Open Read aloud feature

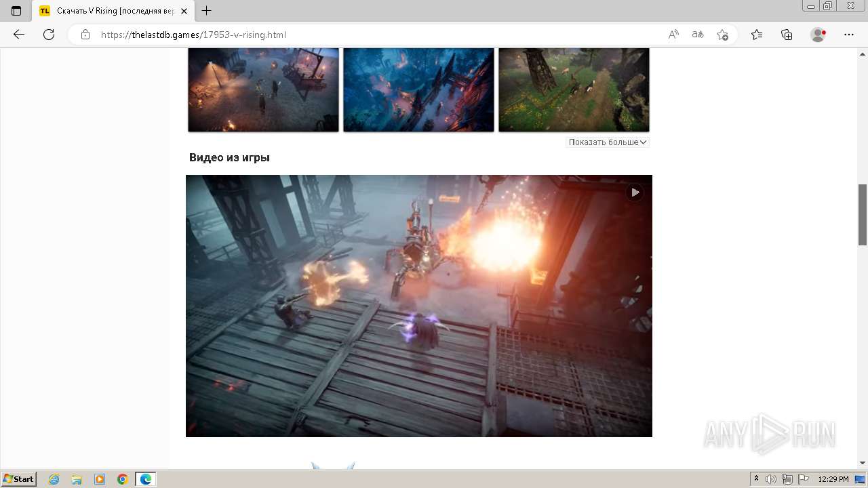[x=673, y=35]
